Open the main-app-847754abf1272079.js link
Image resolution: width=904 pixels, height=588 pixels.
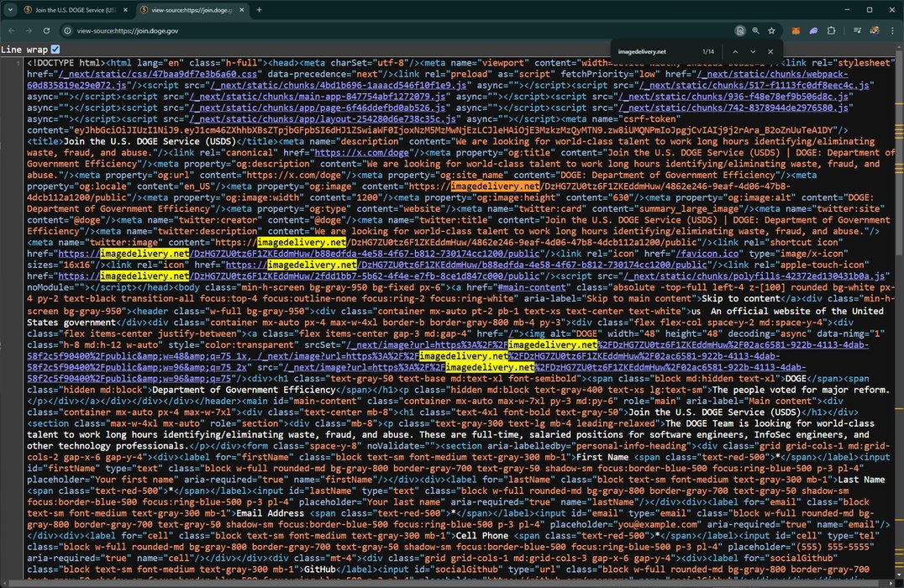point(317,97)
